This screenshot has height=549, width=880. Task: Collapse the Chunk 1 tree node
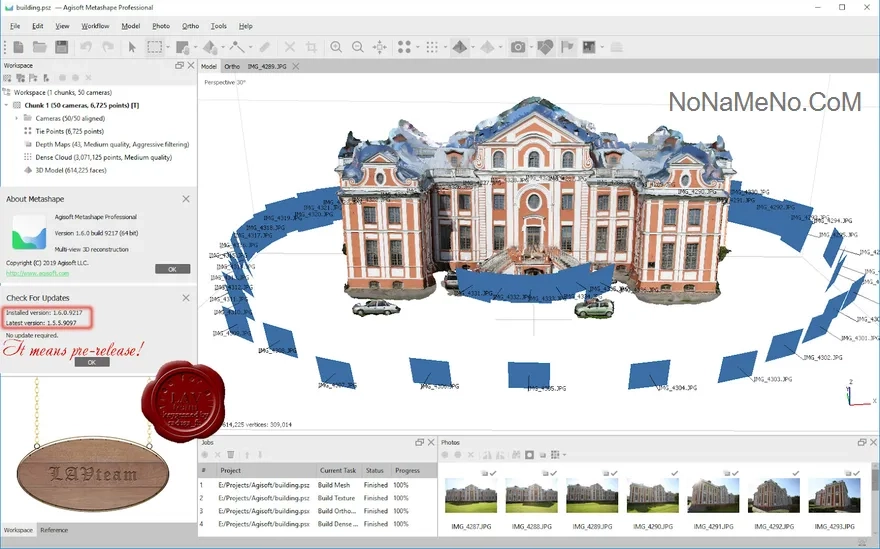click(x=7, y=105)
